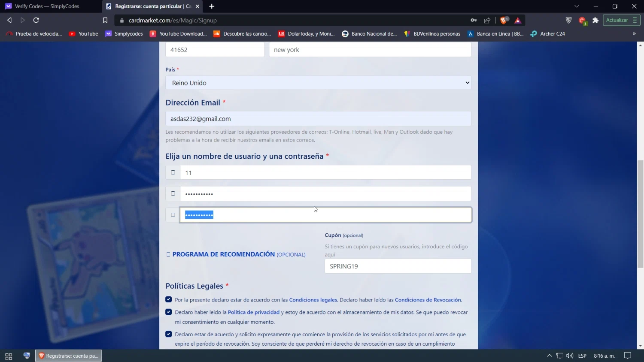Click the ESP language indicator
Viewport: 644px width, 362px height.
click(x=583, y=356)
